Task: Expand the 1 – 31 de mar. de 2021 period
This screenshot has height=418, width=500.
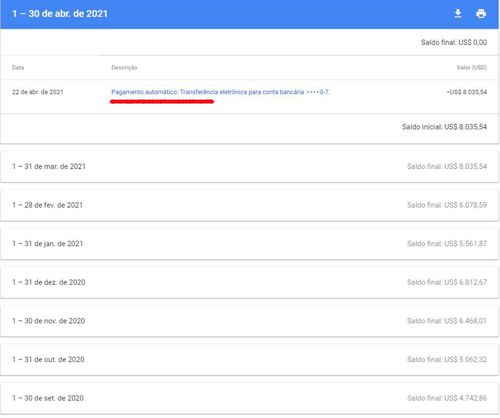Action: coord(249,166)
